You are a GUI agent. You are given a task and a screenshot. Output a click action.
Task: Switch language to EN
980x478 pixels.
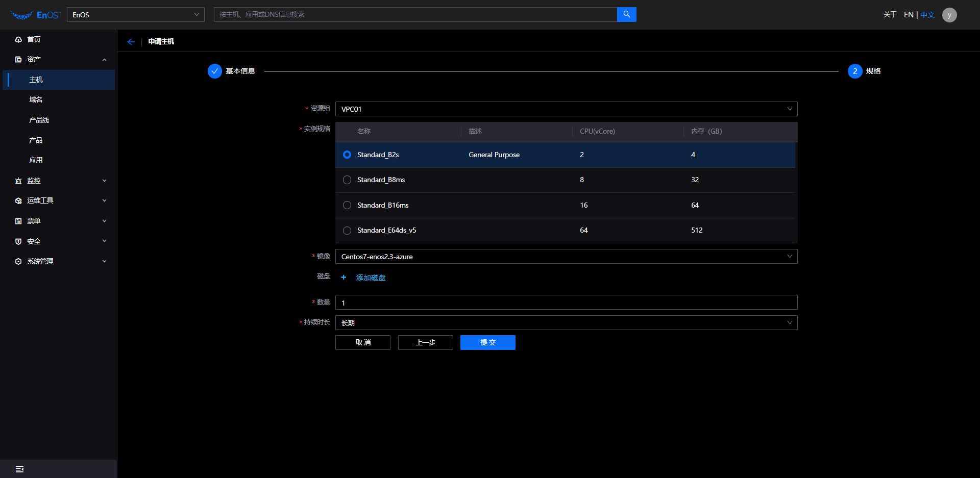click(x=909, y=15)
